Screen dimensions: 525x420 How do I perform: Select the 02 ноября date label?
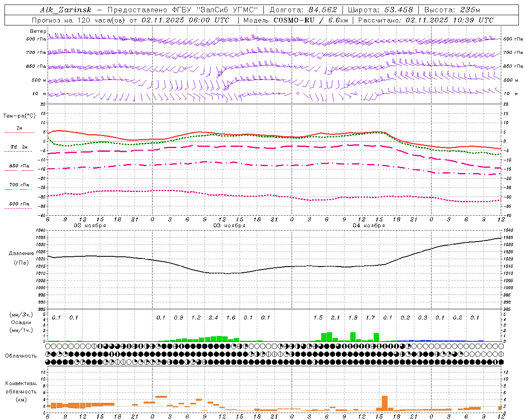pyautogui.click(x=90, y=226)
